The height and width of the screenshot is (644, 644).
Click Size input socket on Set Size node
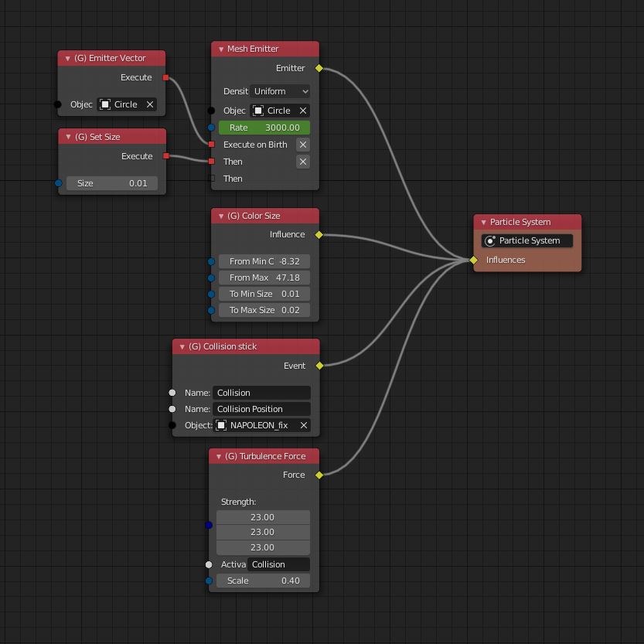coord(58,183)
